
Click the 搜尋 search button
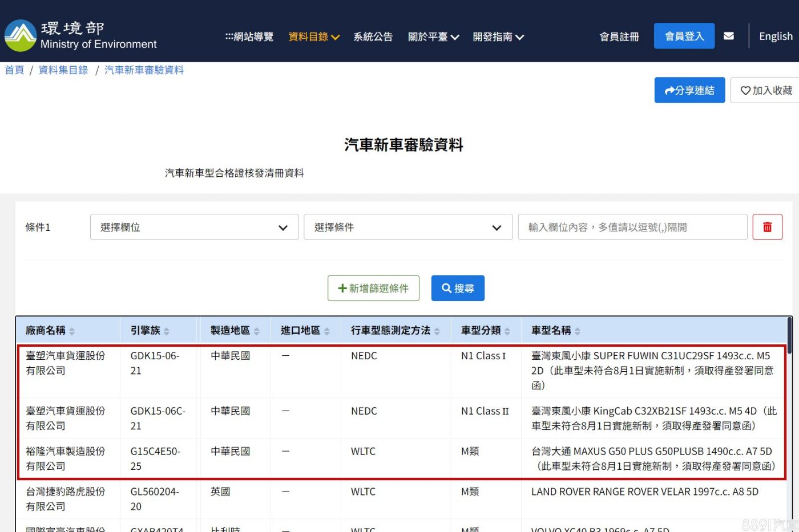tap(458, 289)
